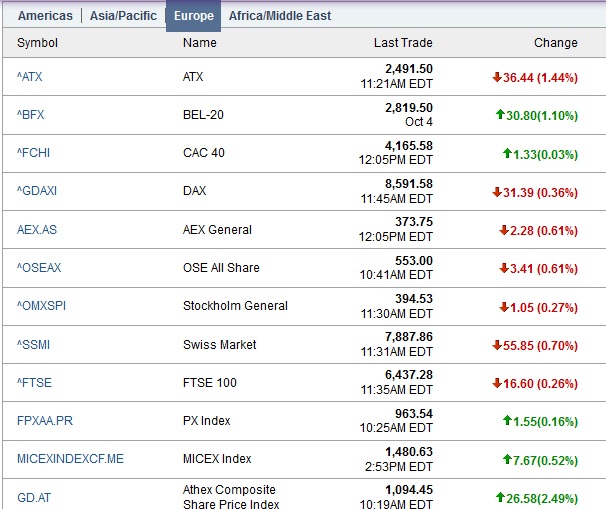Open the ^GDAXI symbol link

(36, 192)
